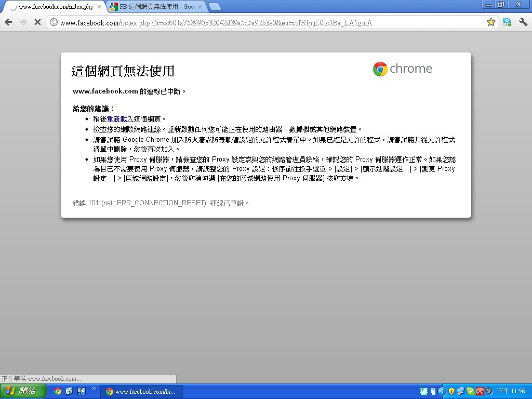
Task: Click the address bar URL
Action: 216,23
